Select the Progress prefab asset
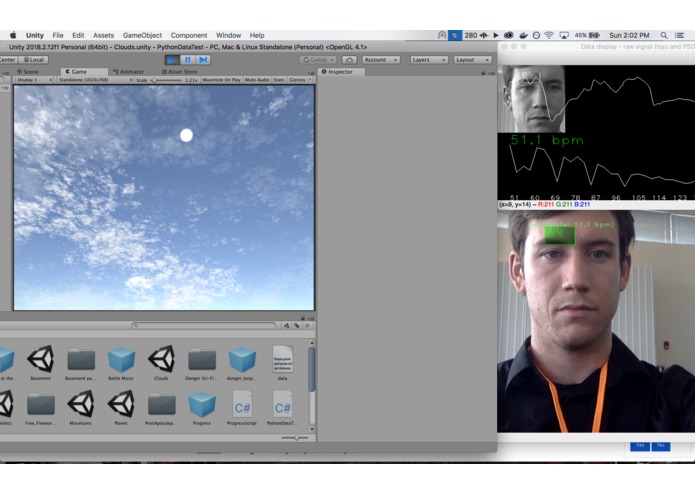Image resolution: width=695 pixels, height=494 pixels. pyautogui.click(x=202, y=408)
